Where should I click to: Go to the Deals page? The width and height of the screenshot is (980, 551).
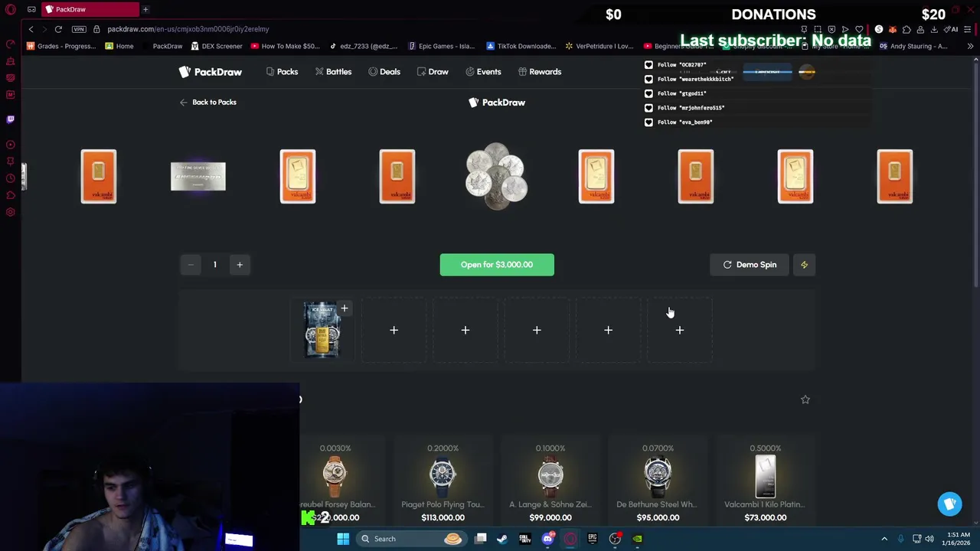click(x=384, y=72)
